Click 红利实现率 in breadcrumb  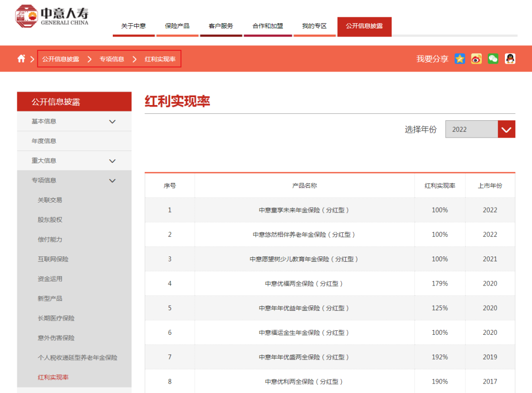point(160,59)
